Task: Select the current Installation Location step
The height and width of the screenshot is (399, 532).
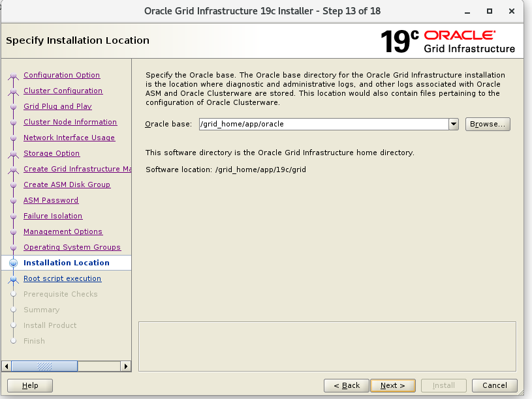Action: (x=67, y=263)
